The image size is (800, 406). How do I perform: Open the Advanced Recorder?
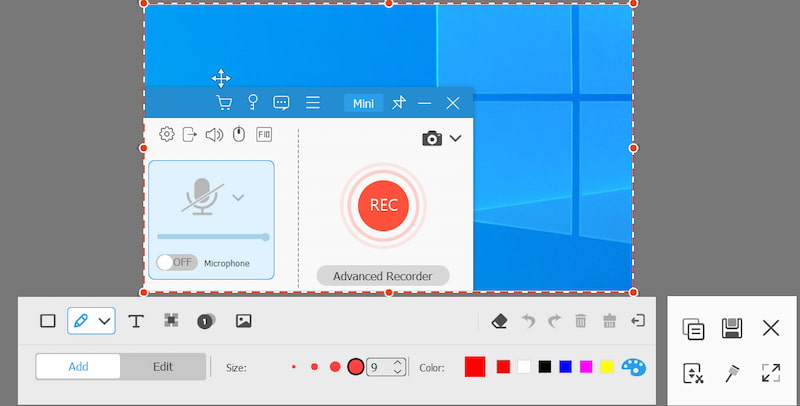pyautogui.click(x=382, y=276)
